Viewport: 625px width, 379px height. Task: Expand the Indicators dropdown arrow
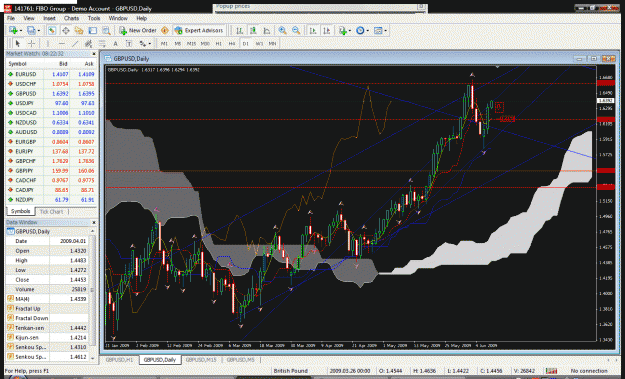coord(350,30)
